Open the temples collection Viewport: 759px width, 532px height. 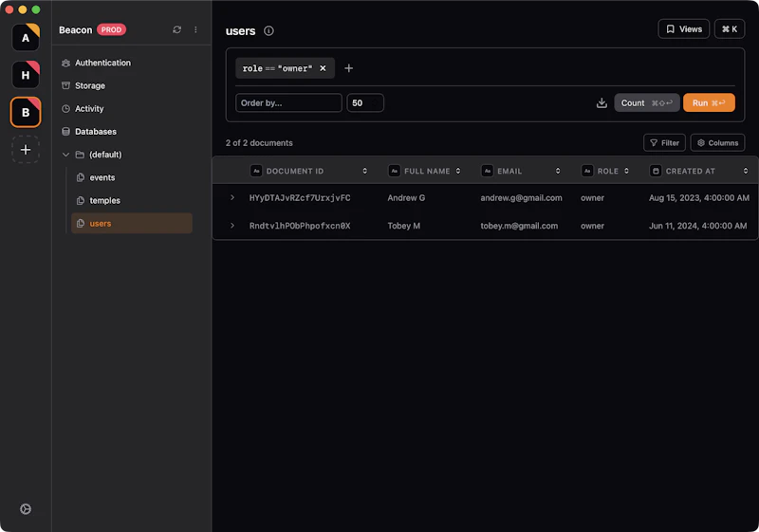(104, 200)
